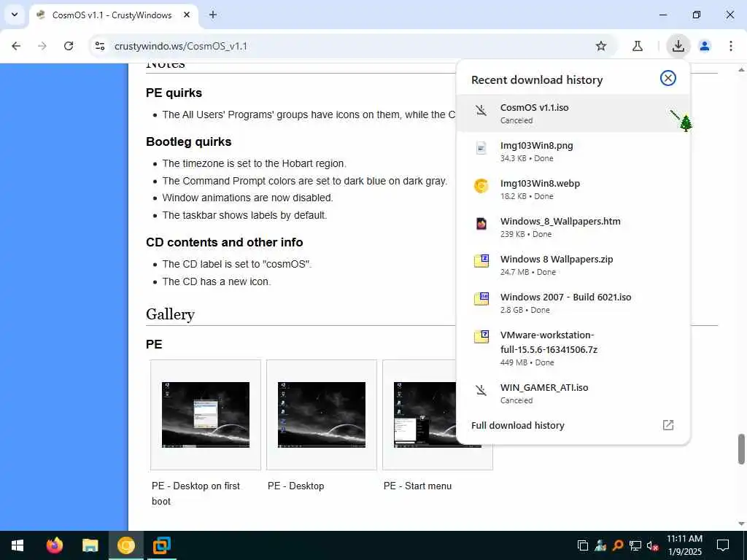The image size is (747, 560).
Task: Click the Chrome taskbar icon
Action: point(125,545)
